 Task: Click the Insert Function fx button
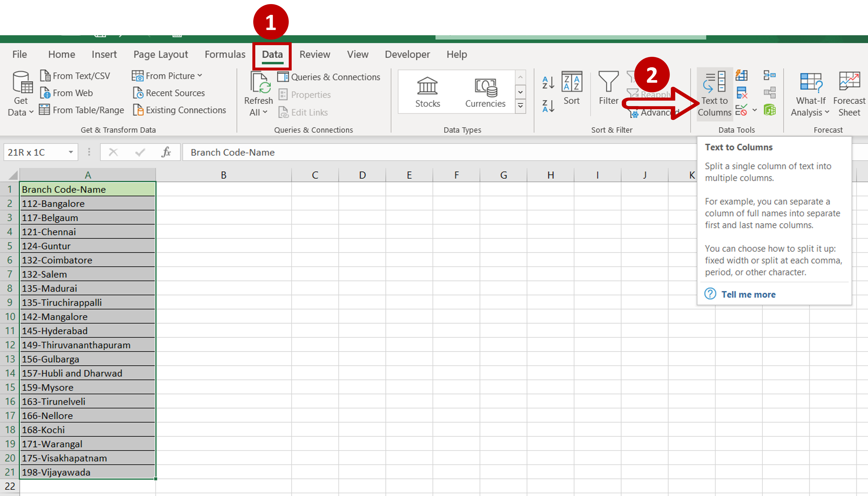[x=166, y=152]
